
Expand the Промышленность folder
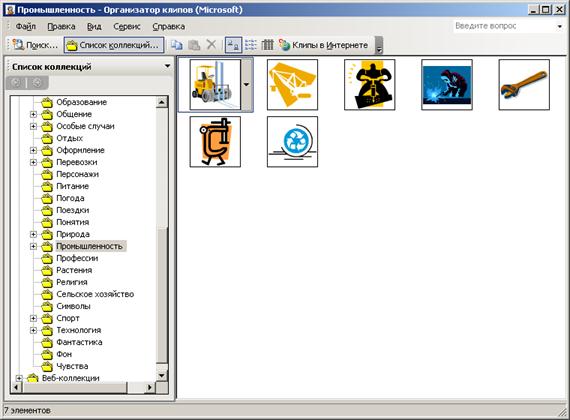coord(33,246)
